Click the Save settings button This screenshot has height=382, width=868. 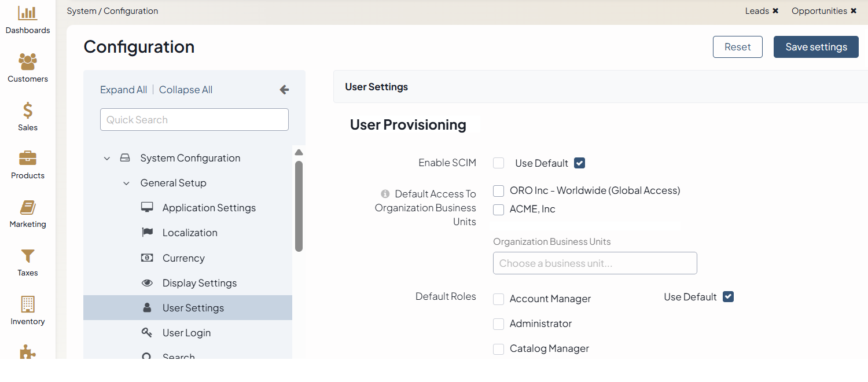[x=815, y=47]
